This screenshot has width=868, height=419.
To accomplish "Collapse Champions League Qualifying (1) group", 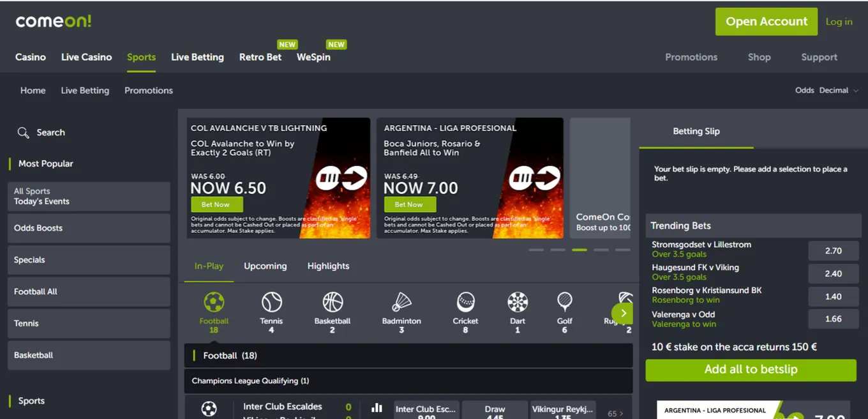I will (408, 381).
